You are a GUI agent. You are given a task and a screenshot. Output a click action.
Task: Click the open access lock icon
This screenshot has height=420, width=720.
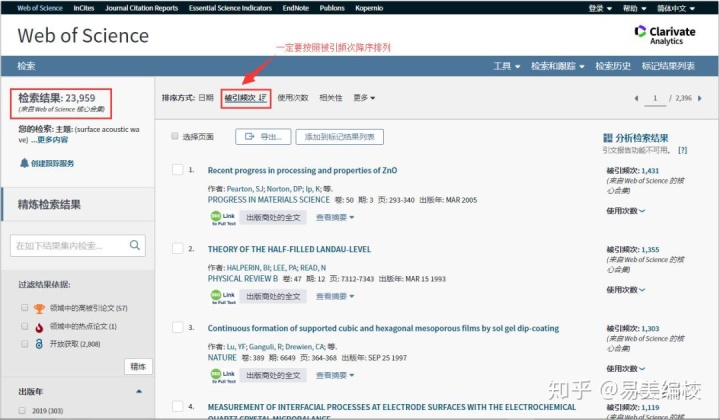coord(39,344)
